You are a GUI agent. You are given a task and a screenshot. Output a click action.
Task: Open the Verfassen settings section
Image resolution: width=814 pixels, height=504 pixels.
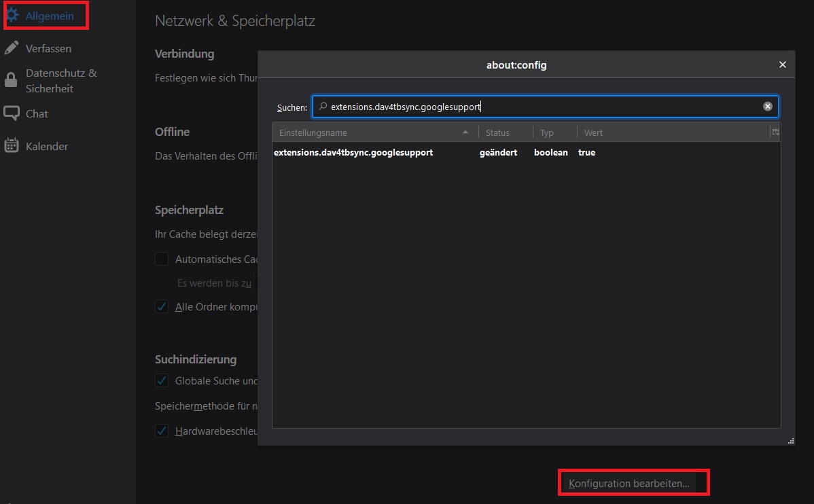48,48
